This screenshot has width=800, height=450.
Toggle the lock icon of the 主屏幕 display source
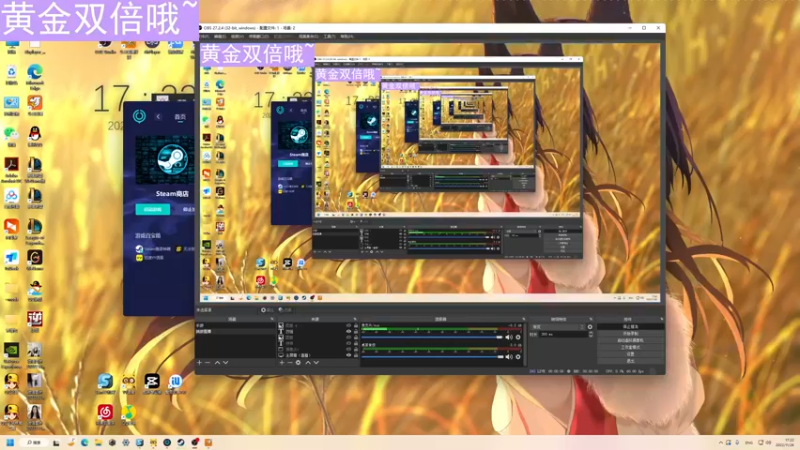click(x=356, y=355)
